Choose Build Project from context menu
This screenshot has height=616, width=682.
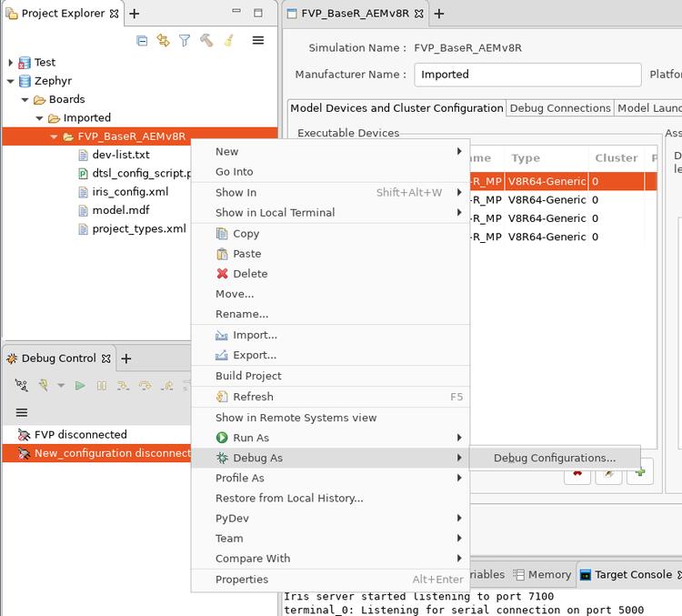[x=248, y=376]
